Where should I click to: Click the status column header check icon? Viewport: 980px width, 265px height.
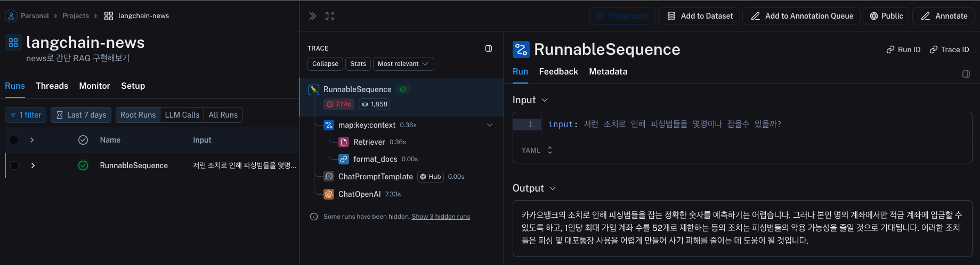coord(83,140)
